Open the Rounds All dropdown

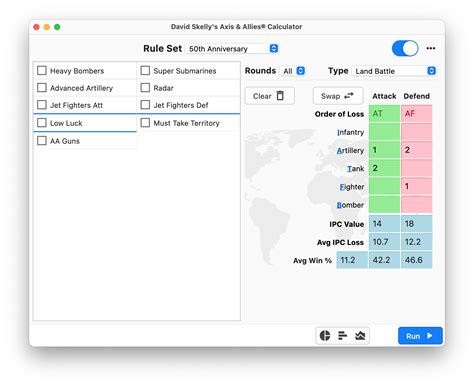point(293,71)
